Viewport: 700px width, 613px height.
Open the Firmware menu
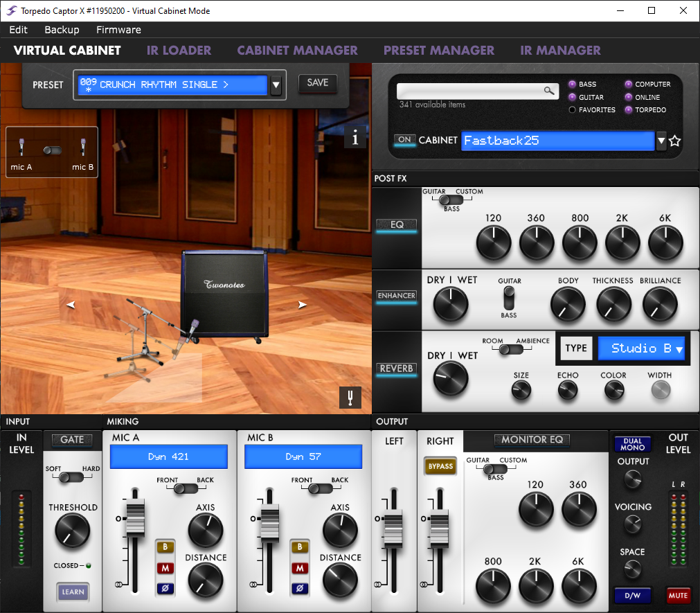click(x=119, y=30)
